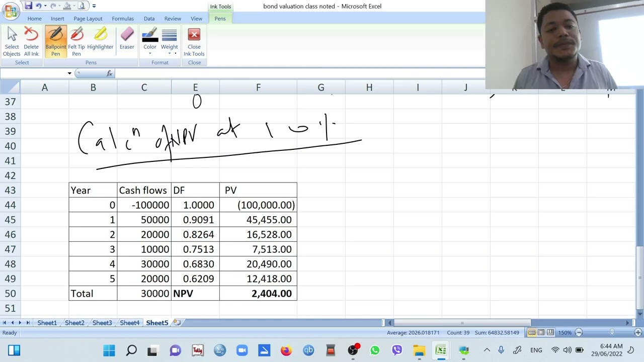This screenshot has width=644, height=362.
Task: Open WhatsApp from the taskbar
Action: click(375, 350)
